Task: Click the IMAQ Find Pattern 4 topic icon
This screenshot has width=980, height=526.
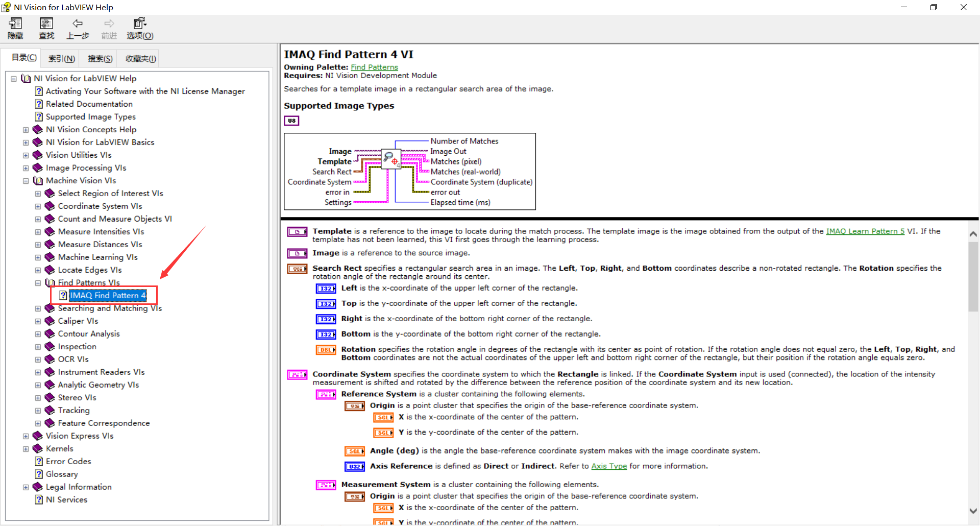Action: pos(63,295)
